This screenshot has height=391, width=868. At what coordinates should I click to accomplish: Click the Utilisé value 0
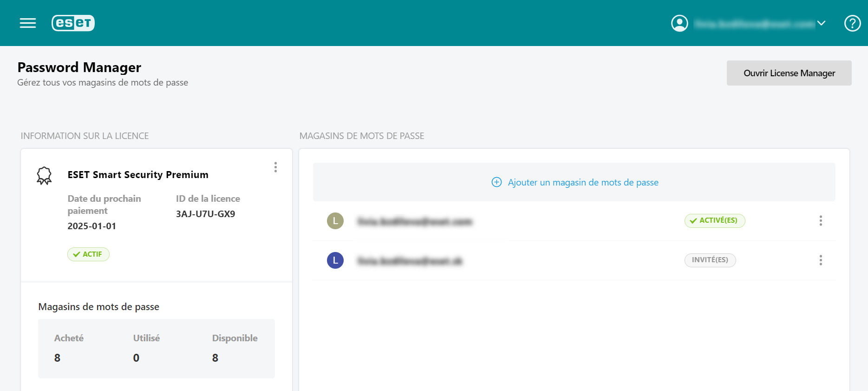point(136,358)
